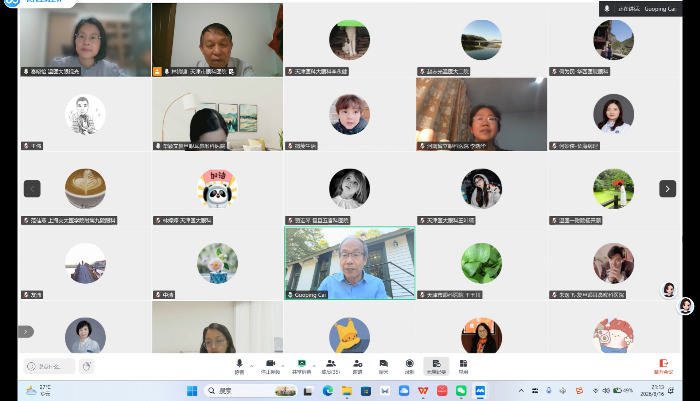Viewport: 700px width, 401px height.
Task: Open Task View from the taskbar
Action: [x=308, y=391]
